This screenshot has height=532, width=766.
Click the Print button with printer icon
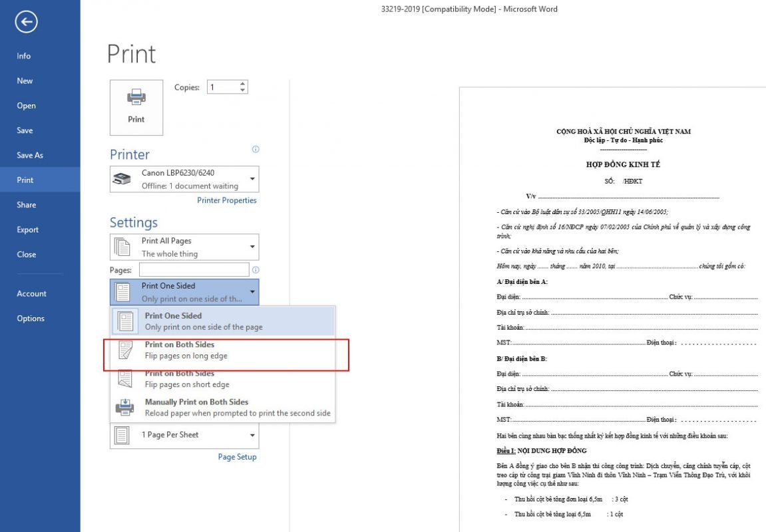tap(136, 107)
